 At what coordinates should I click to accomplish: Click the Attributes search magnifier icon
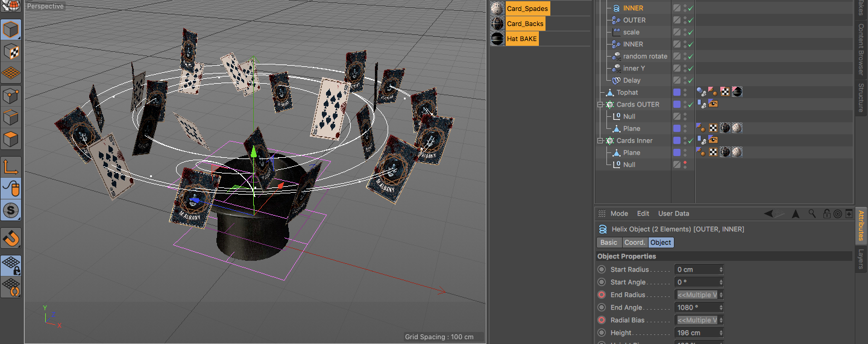[x=813, y=213]
